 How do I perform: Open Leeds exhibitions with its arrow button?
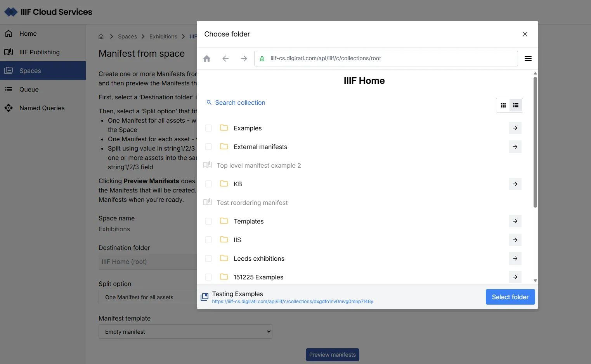pos(515,258)
